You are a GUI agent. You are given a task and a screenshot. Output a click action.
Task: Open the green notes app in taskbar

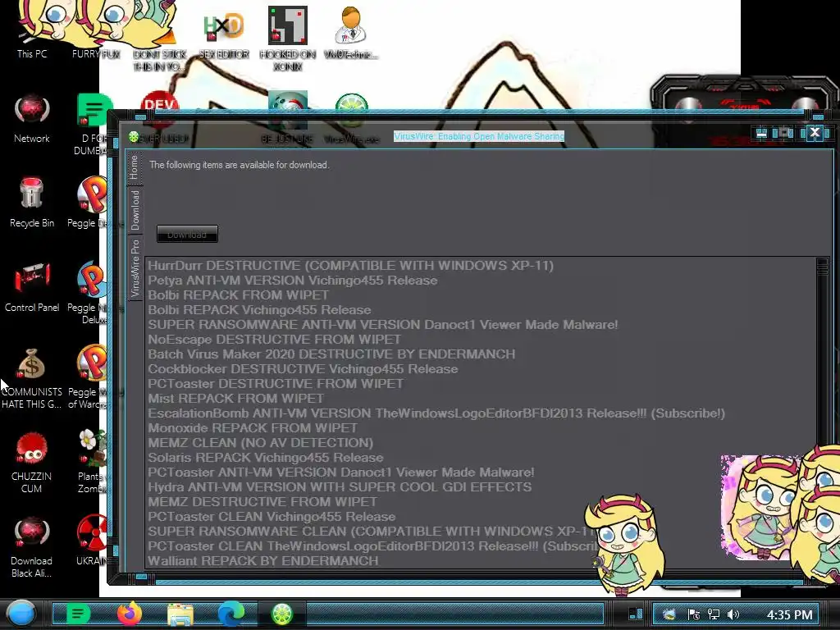(x=78, y=614)
